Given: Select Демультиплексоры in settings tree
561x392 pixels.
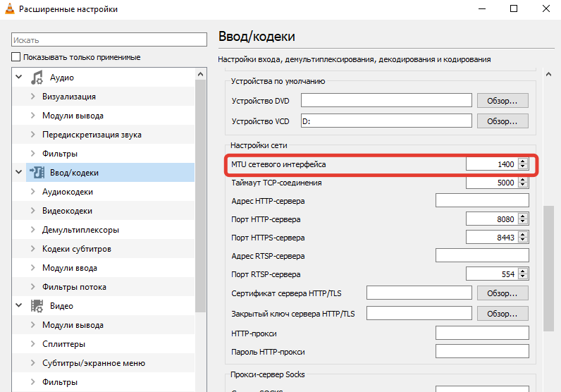Looking at the screenshot, I should coord(80,230).
